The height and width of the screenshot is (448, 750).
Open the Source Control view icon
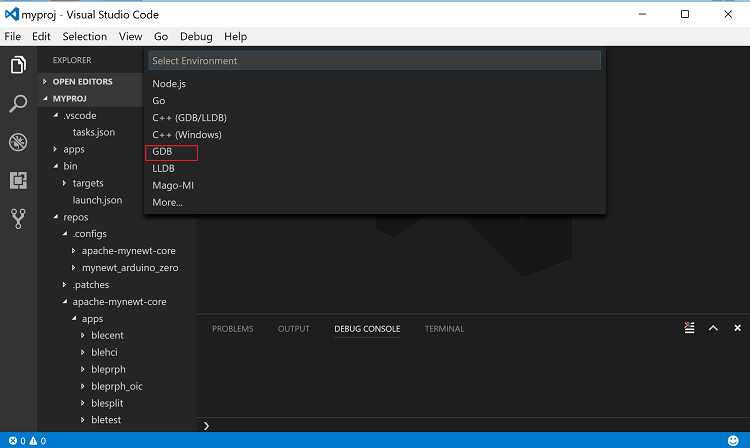tap(18, 219)
